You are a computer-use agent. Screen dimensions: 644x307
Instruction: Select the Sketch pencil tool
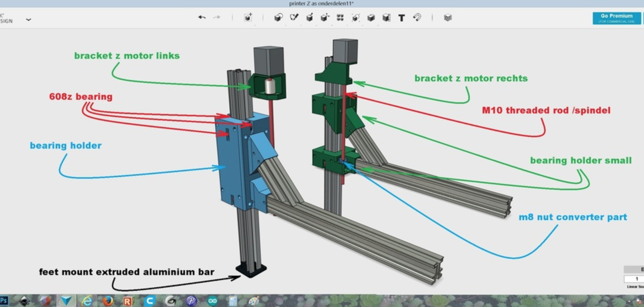pos(294,18)
